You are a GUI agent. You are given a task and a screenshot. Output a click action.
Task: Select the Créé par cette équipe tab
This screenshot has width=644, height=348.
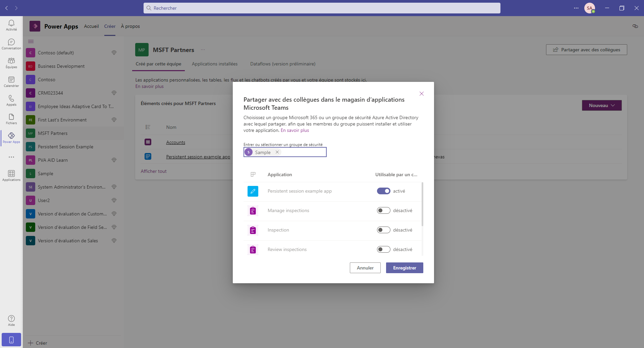[158, 64]
